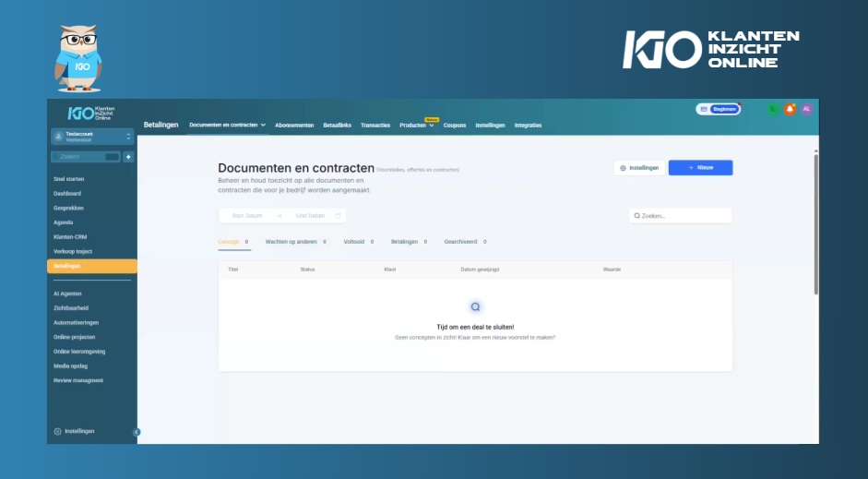Viewport: 868px width, 479px height.
Task: Open Gesprekken in the sidebar
Action: click(x=68, y=208)
